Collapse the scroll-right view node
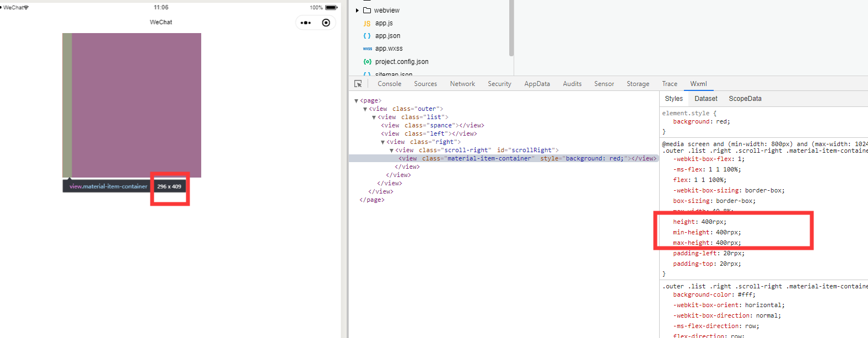This screenshot has width=868, height=338. [x=391, y=151]
